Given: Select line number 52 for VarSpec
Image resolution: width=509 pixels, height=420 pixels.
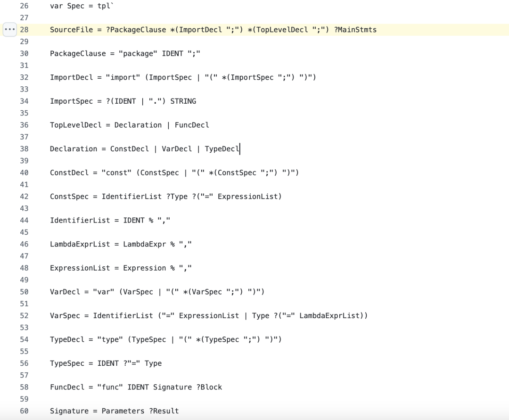Looking at the screenshot, I should [24, 315].
